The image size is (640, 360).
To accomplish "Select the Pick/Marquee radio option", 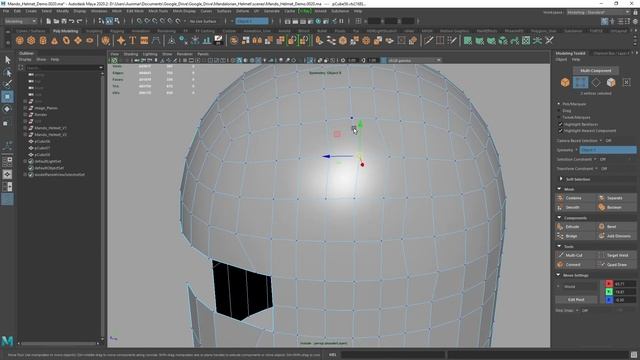I will 559,104.
